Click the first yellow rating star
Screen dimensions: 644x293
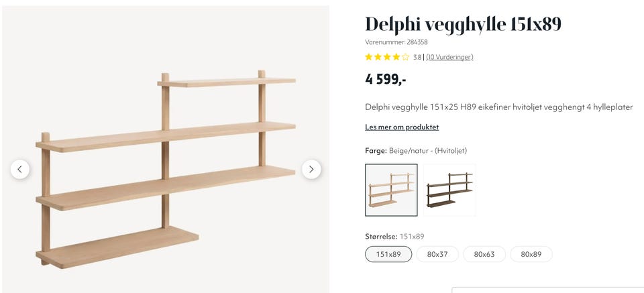[369, 57]
